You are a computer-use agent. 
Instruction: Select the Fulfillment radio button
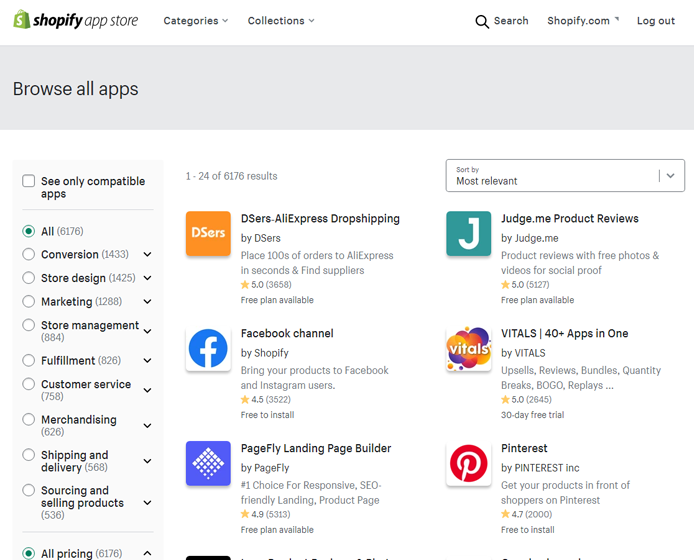click(29, 360)
